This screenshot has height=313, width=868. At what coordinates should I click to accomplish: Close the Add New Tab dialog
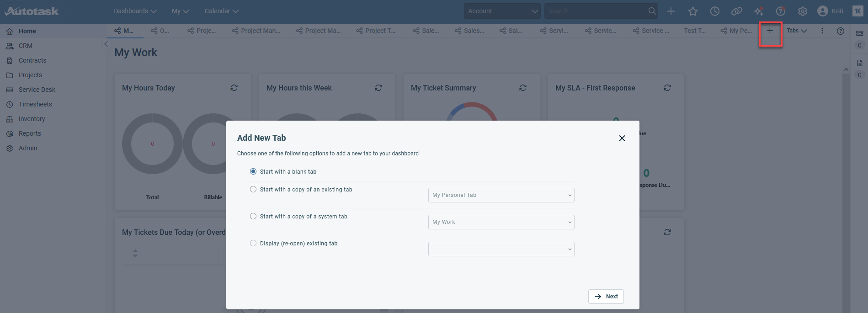coord(622,138)
